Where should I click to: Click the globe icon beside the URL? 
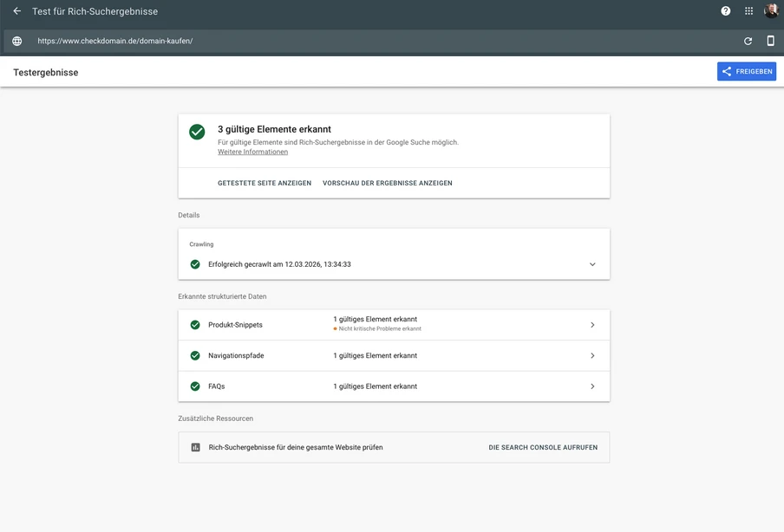[x=16, y=40]
